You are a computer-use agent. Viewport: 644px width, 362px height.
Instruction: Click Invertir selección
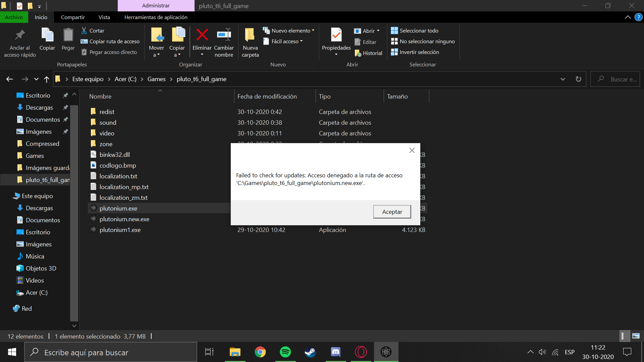(x=415, y=52)
